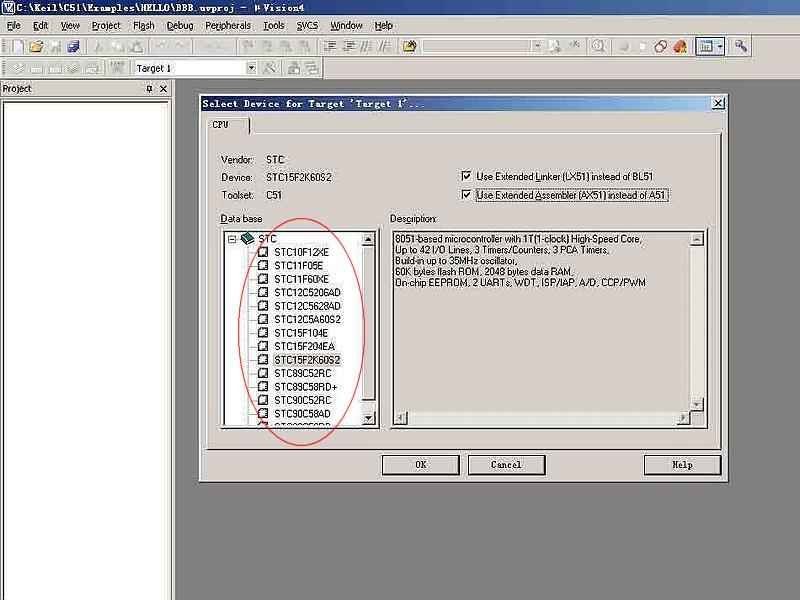Viewport: 800px width, 600px height.
Task: Click the device list scroll-up arrow
Action: tap(368, 239)
